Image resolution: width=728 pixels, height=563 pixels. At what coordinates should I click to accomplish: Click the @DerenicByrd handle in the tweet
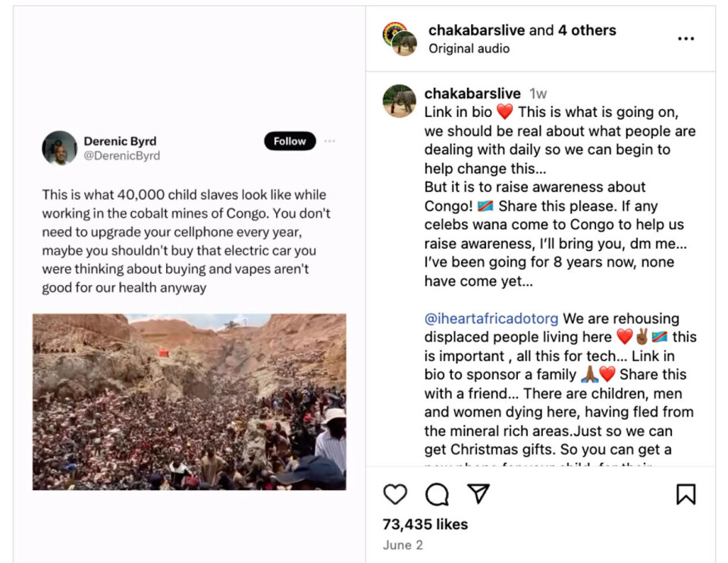tap(121, 156)
